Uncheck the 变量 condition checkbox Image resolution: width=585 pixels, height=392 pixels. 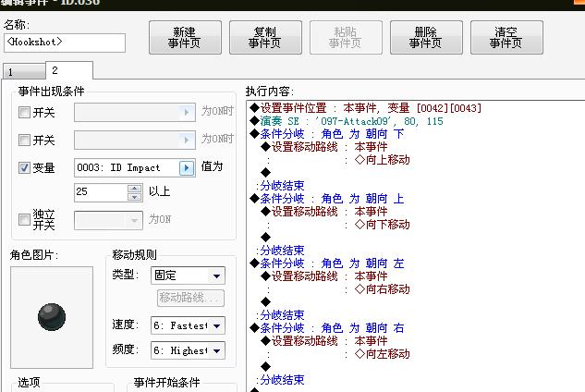(24, 167)
